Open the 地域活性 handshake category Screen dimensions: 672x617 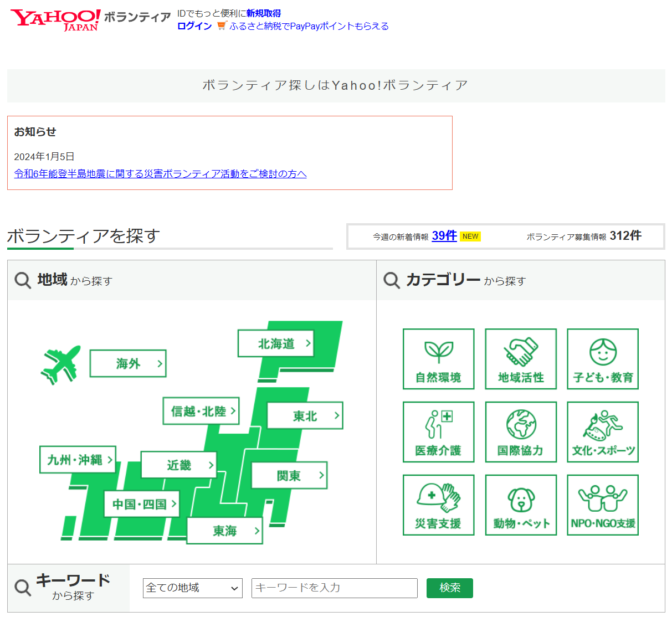click(521, 359)
